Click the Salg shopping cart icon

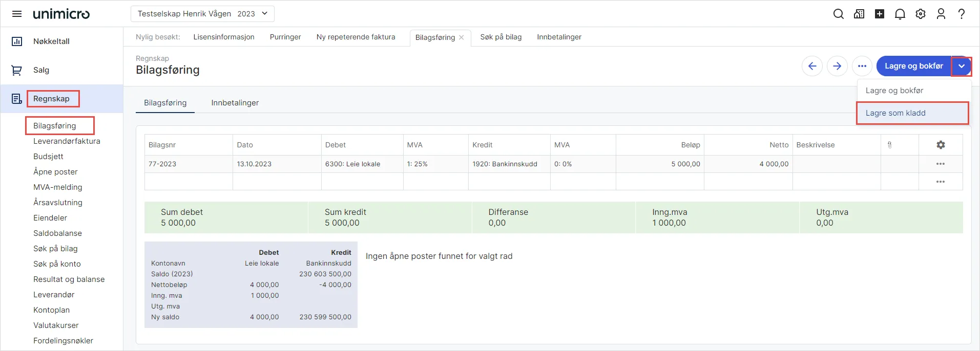click(17, 70)
